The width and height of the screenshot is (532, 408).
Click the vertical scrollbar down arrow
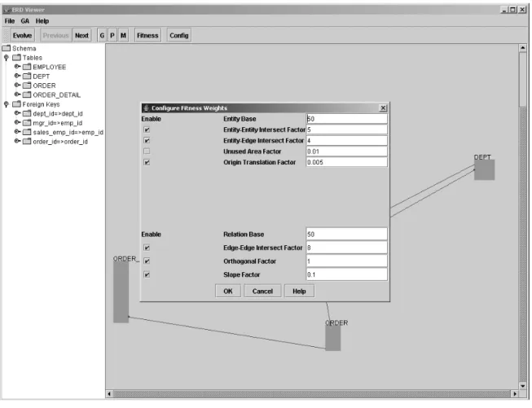click(523, 386)
